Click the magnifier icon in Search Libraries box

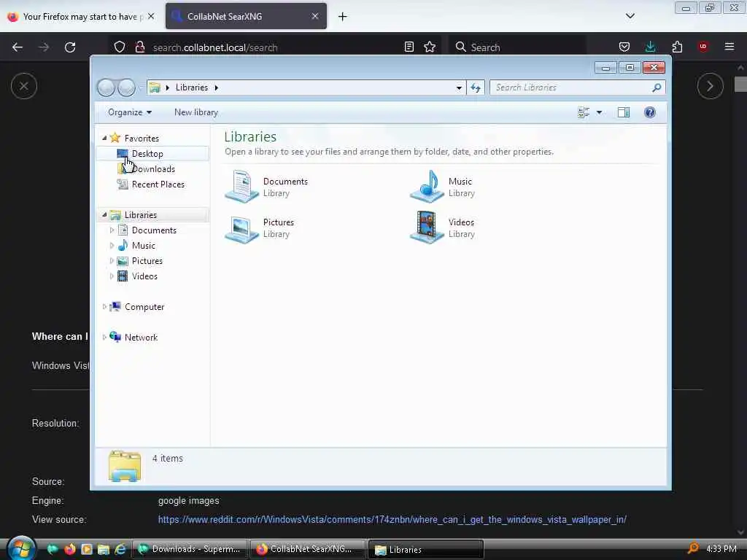point(657,87)
